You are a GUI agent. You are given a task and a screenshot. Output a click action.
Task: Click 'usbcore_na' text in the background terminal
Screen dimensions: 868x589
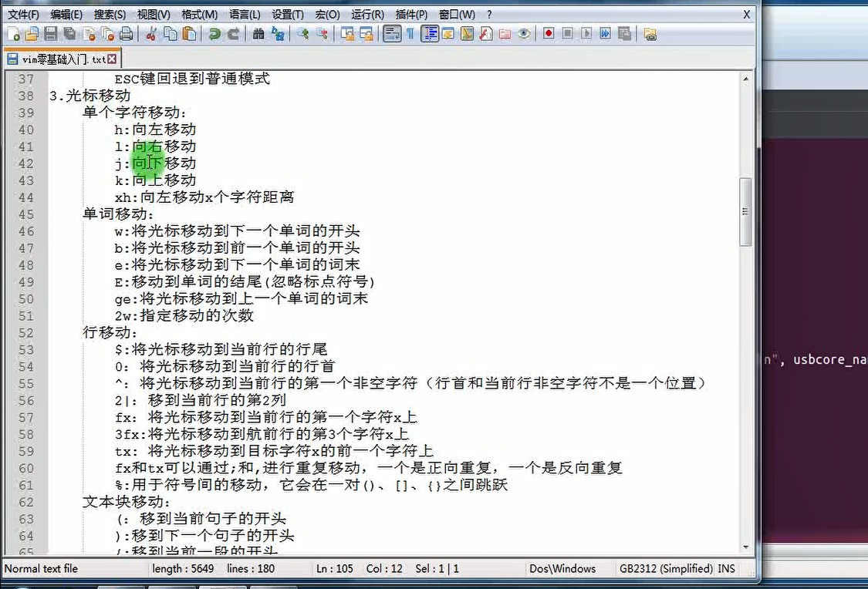[829, 359]
